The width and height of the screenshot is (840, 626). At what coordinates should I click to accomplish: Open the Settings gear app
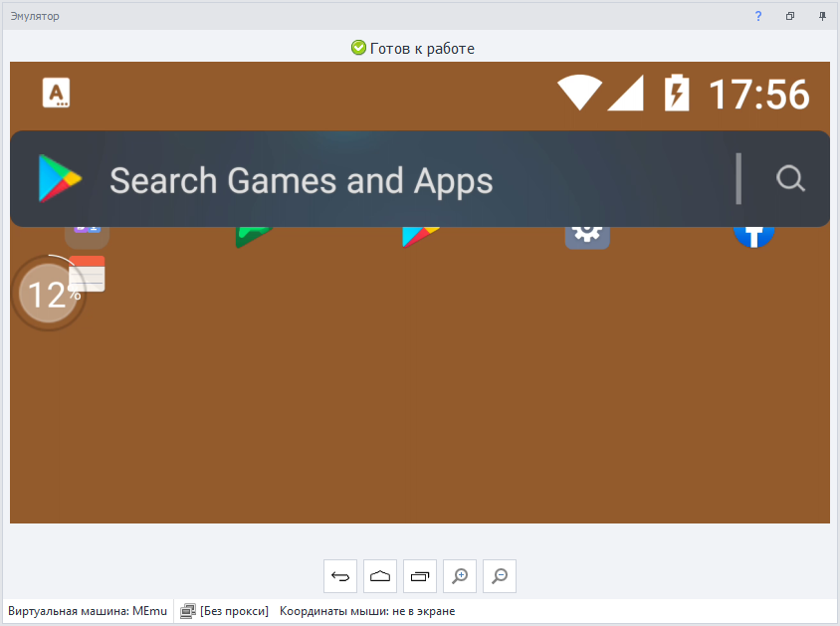(587, 236)
